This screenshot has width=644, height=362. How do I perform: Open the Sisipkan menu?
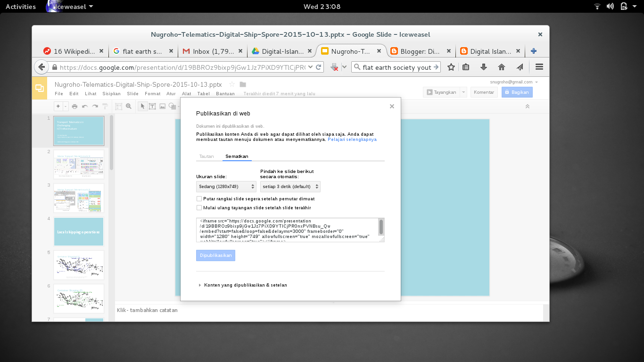[x=112, y=94]
